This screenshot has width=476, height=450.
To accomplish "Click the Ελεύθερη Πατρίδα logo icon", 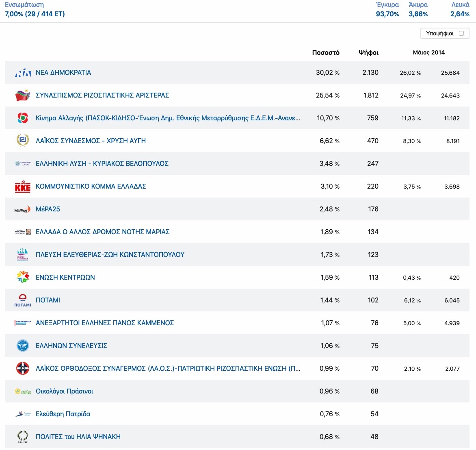I will click(23, 414).
